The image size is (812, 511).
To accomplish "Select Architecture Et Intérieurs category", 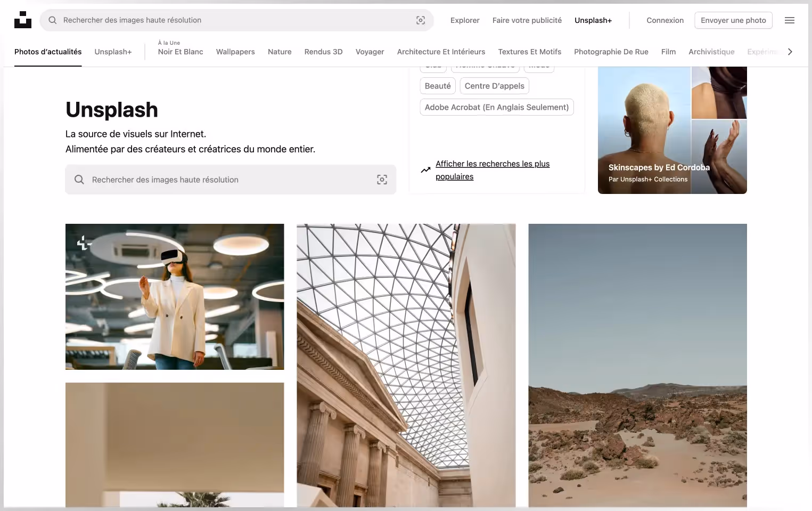I will pyautogui.click(x=441, y=52).
